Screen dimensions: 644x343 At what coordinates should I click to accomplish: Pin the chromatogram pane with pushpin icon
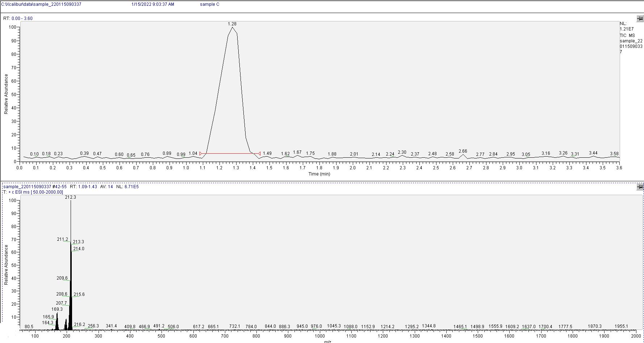point(640,18)
